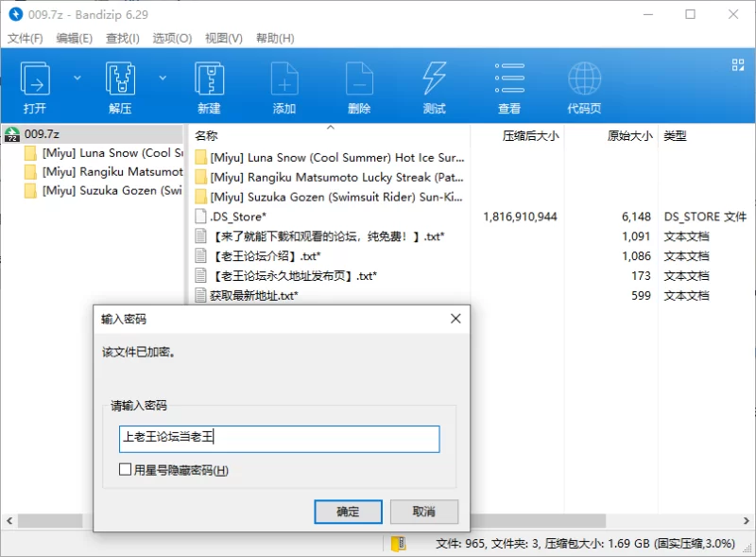The width and height of the screenshot is (756, 557).
Task: Click 获取最新地址.txt file icon
Action: pos(201,295)
